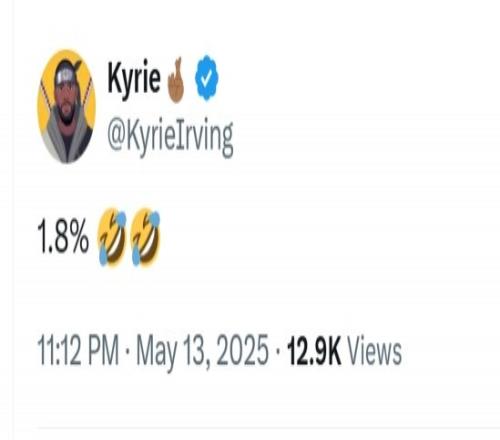Viewport: 500px width, 440px height.
Task: Click the blue verified checkmark badge
Action: (207, 78)
